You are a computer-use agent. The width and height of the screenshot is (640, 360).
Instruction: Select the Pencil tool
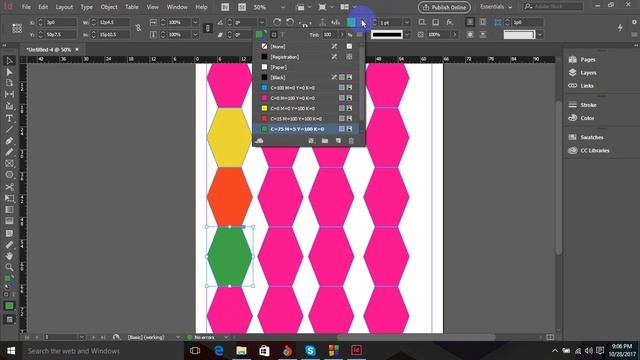click(9, 152)
